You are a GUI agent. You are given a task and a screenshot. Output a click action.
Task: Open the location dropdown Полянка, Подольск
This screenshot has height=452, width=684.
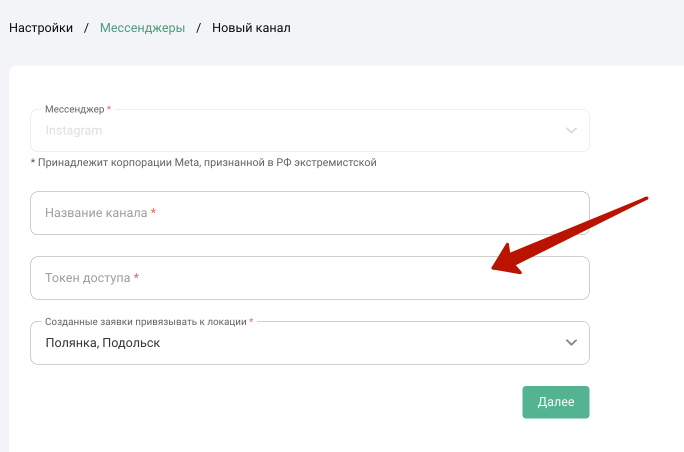[310, 343]
